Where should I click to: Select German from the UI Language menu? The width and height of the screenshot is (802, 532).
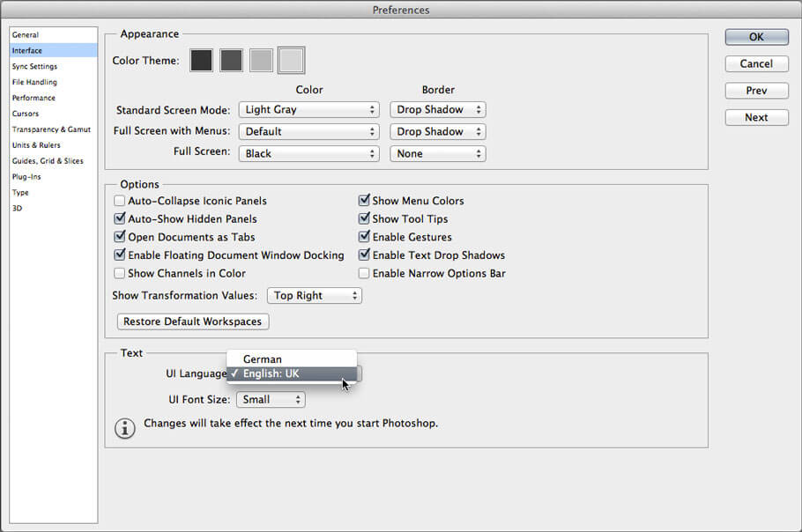pyautogui.click(x=261, y=358)
